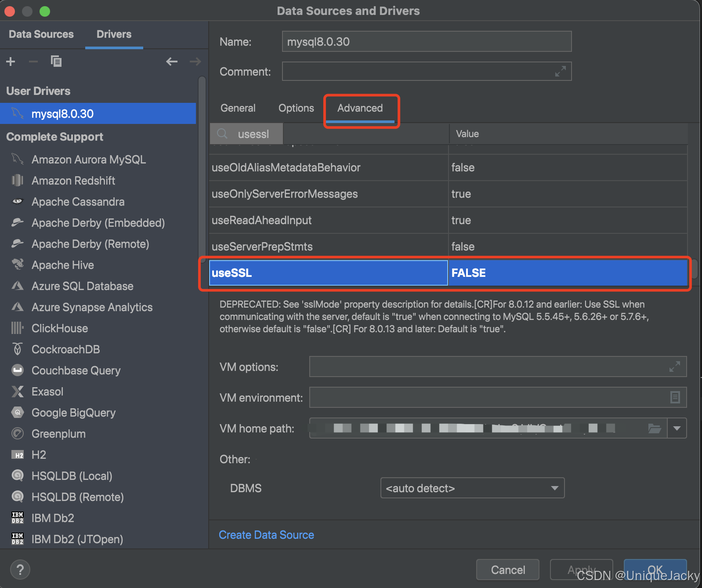Viewport: 702px width, 588px height.
Task: Open the VM home path dropdown arrow
Action: [x=677, y=428]
